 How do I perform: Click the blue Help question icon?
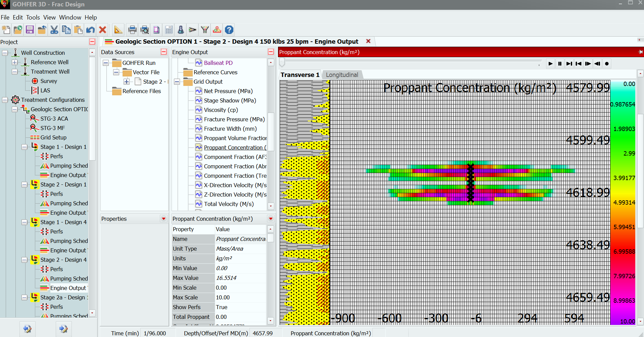(x=229, y=30)
